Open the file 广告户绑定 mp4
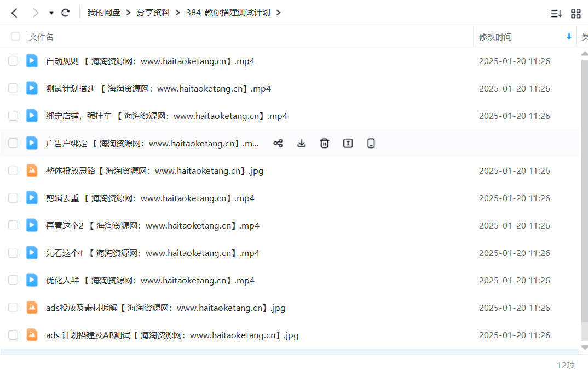The width and height of the screenshot is (588, 370). click(x=152, y=144)
